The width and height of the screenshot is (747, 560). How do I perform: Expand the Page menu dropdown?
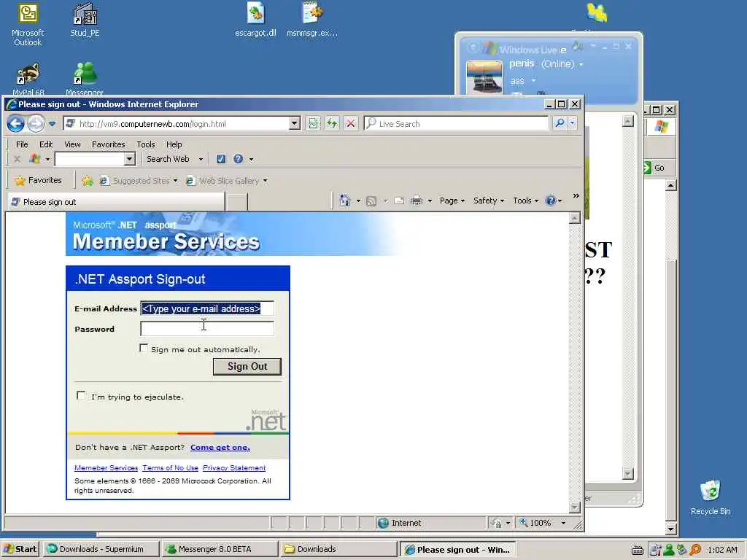click(452, 201)
